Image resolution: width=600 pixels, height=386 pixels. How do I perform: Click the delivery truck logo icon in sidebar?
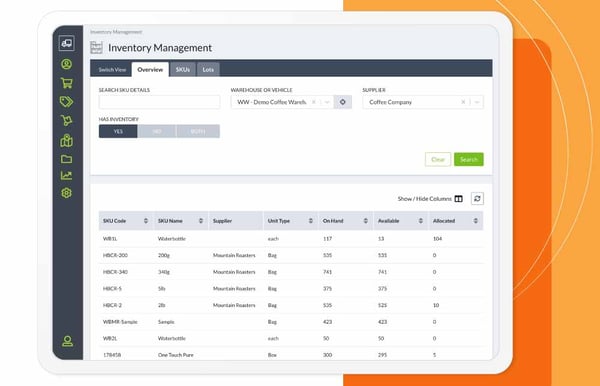(x=67, y=43)
